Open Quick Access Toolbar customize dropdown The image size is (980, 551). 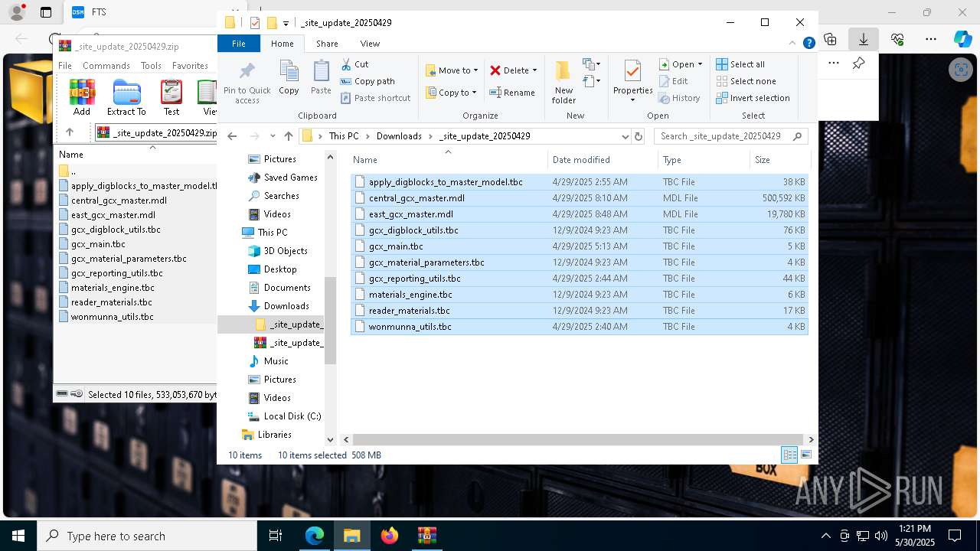pos(286,23)
